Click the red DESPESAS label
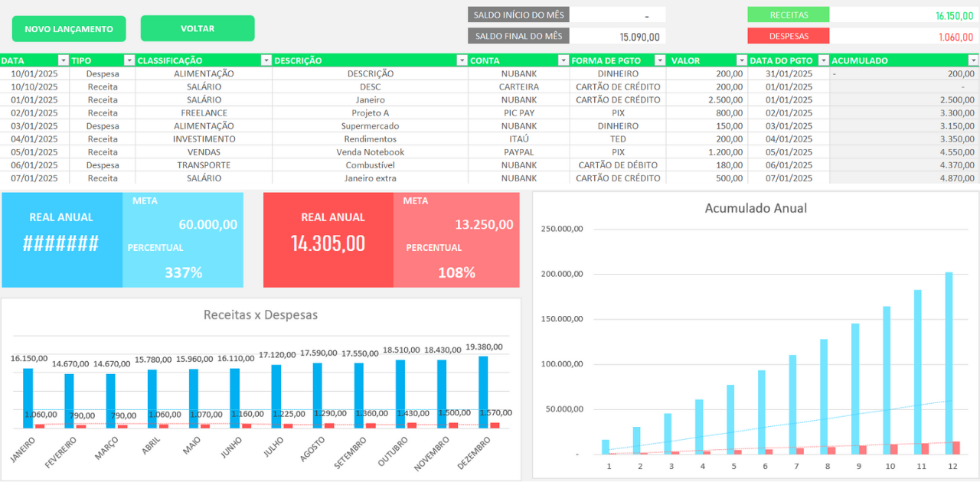 (x=789, y=36)
